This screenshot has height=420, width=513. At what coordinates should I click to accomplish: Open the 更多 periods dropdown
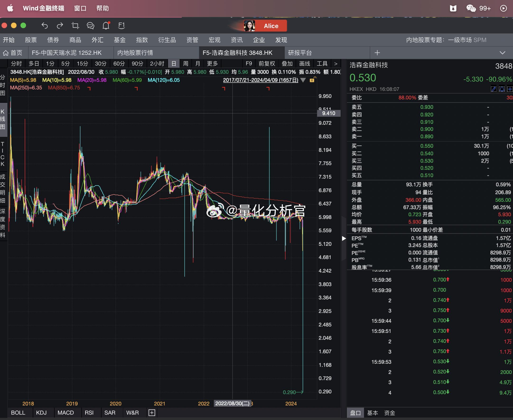pos(212,64)
